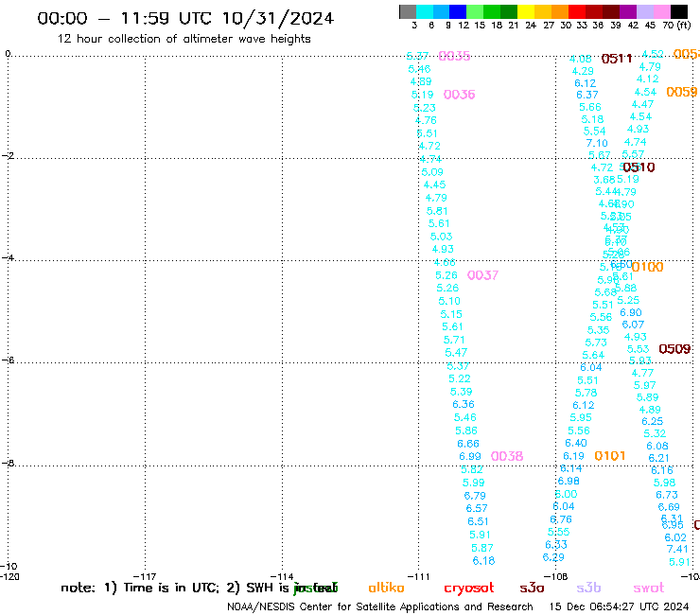The width and height of the screenshot is (700, 615).
Task: Click the '12 hour collection of altimeter wave heights' subtitle
Action: tap(184, 39)
